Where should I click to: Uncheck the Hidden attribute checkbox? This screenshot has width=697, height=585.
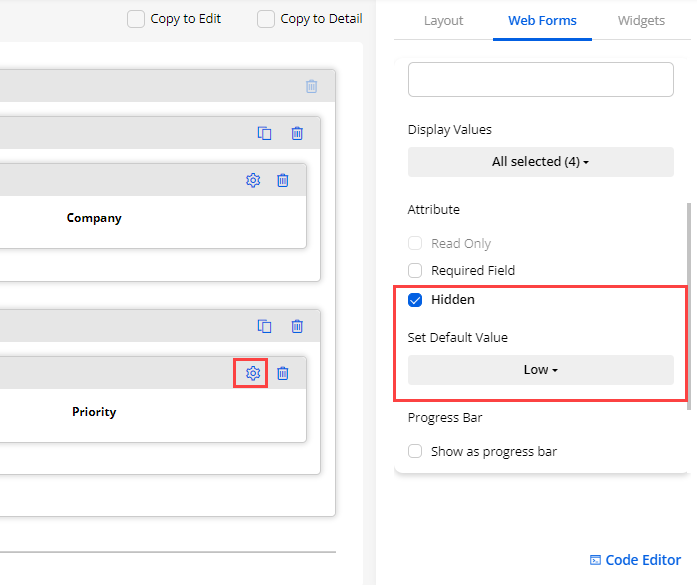coord(415,300)
